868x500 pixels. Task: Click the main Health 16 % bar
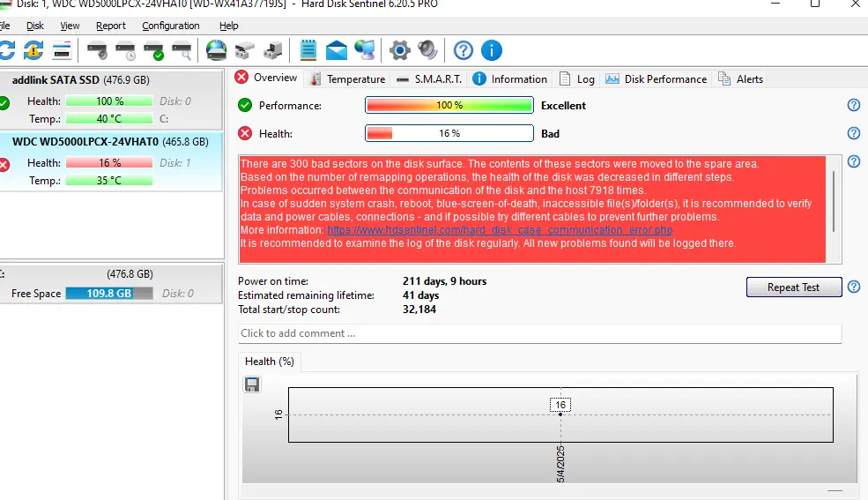[449, 133]
